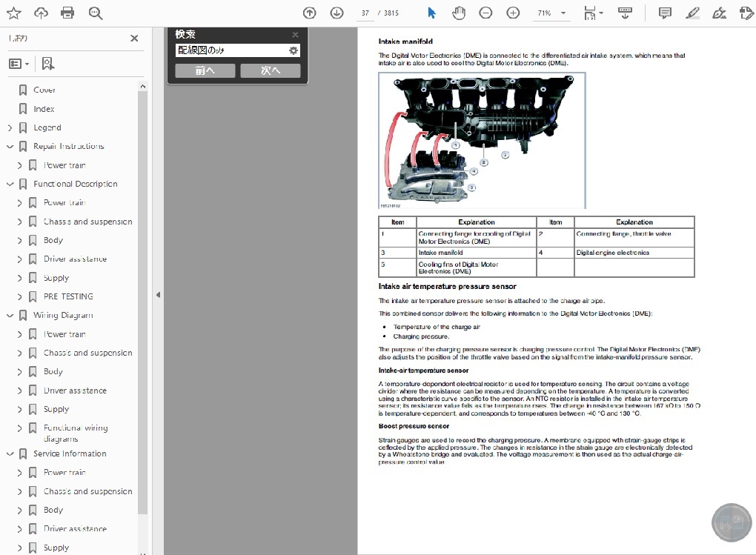Click the cloud upload icon
Screen dimensions: 756x555
[41, 13]
